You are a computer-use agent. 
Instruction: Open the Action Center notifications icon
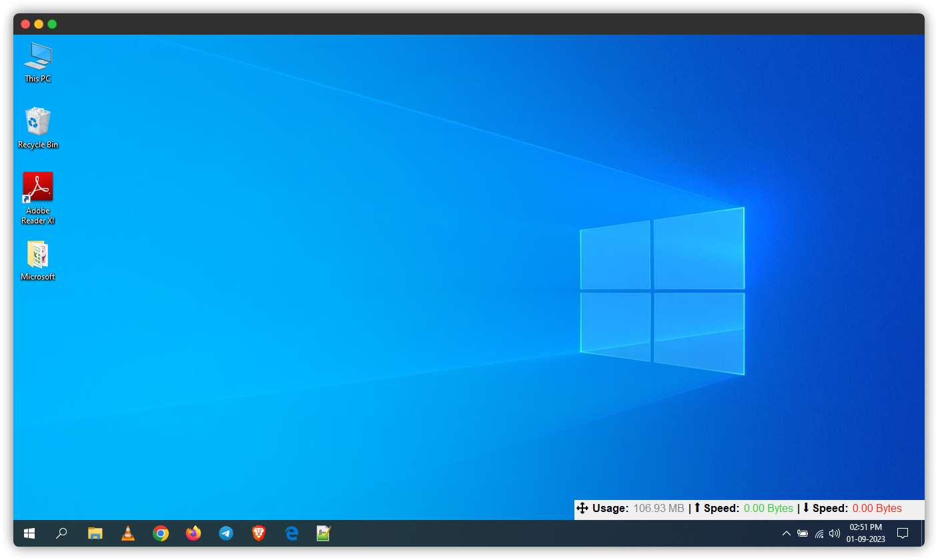point(903,533)
